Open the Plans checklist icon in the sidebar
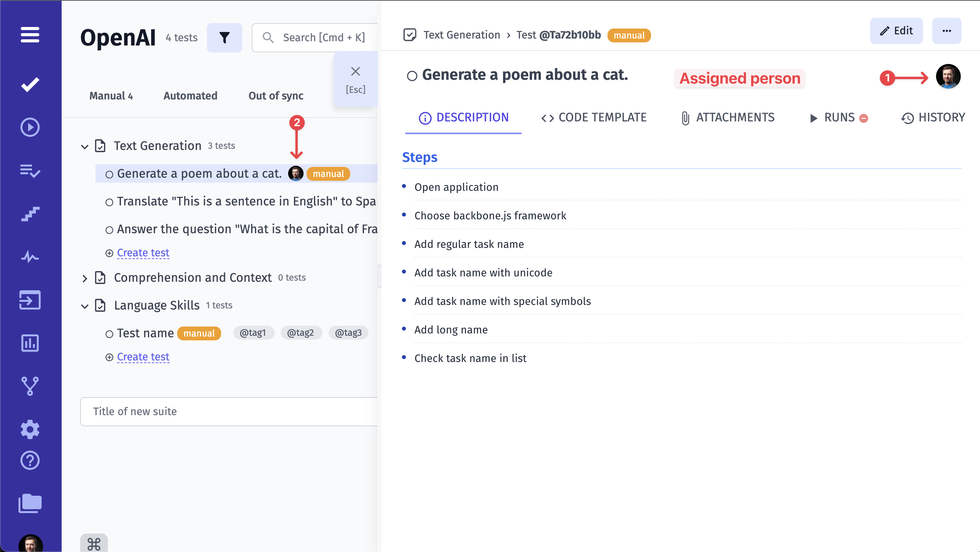Image resolution: width=980 pixels, height=552 pixels. click(x=30, y=170)
